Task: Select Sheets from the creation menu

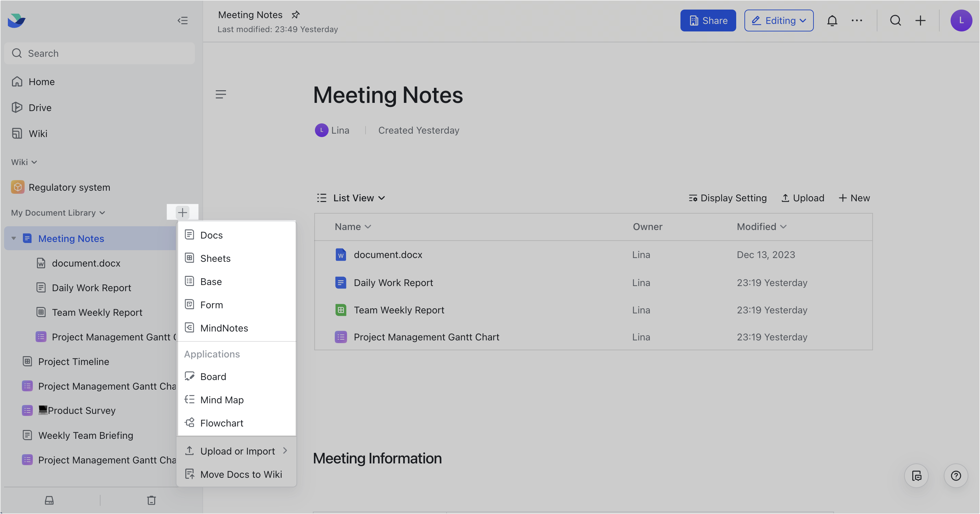Action: tap(215, 258)
